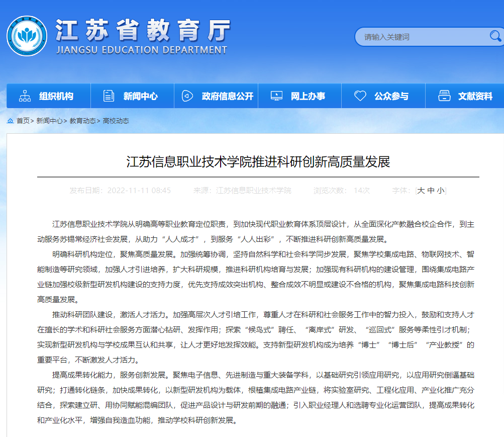Open 新闻中心 breadcrumb link
This screenshot has width=504, height=437.
point(50,121)
